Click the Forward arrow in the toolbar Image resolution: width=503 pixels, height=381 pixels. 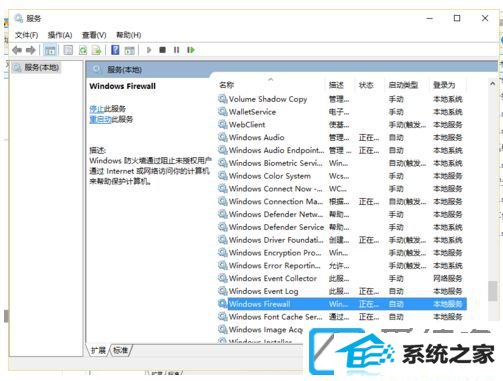coord(31,50)
